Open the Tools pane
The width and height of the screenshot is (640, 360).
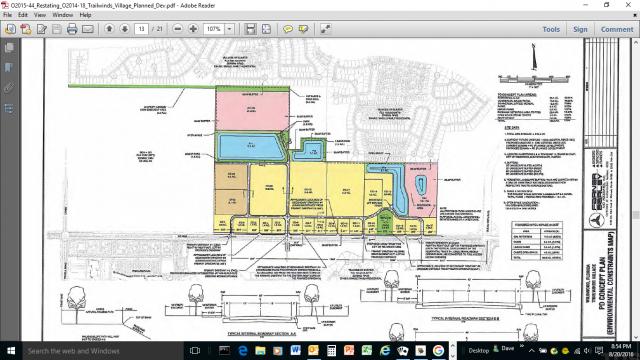pyautogui.click(x=551, y=29)
